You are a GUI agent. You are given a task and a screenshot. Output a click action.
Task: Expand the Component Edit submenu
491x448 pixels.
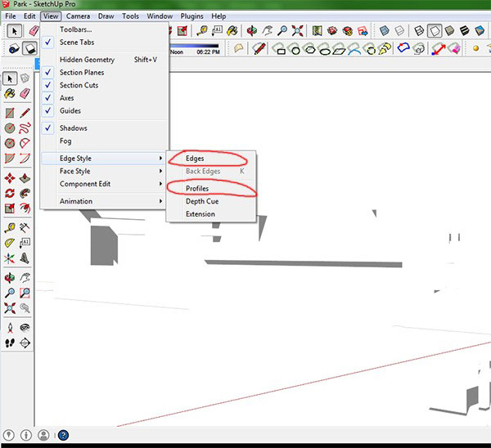click(x=84, y=184)
